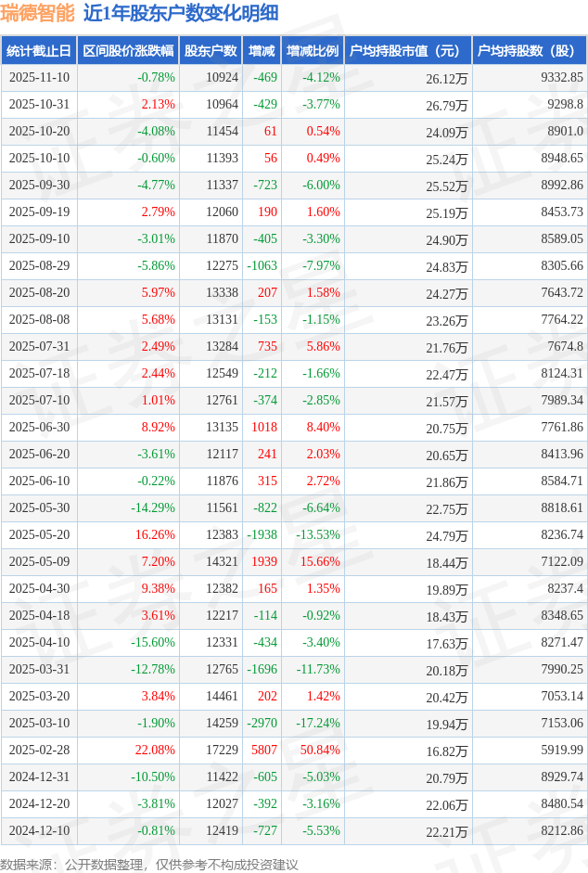588x873 pixels.
Task: Click the 26.79万 average market value cell
Action: [447, 106]
